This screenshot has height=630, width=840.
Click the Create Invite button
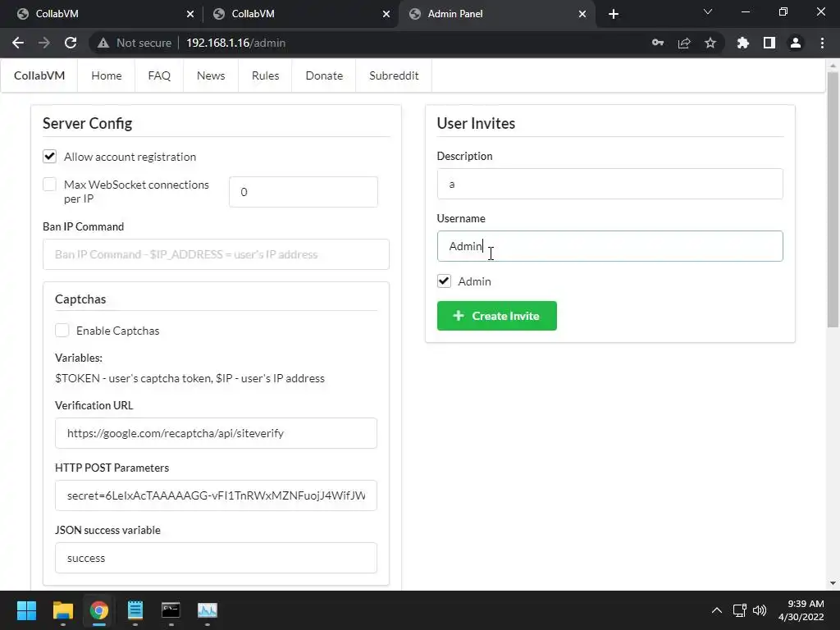[x=496, y=316]
